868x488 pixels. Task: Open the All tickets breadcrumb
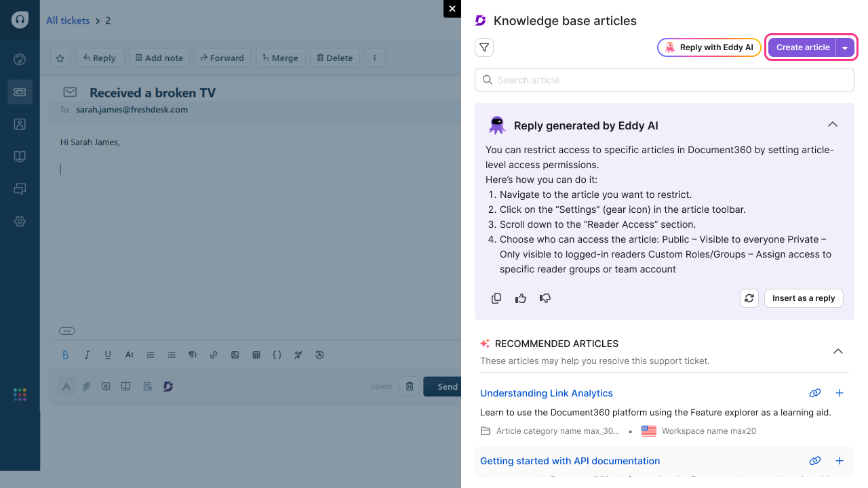68,21
